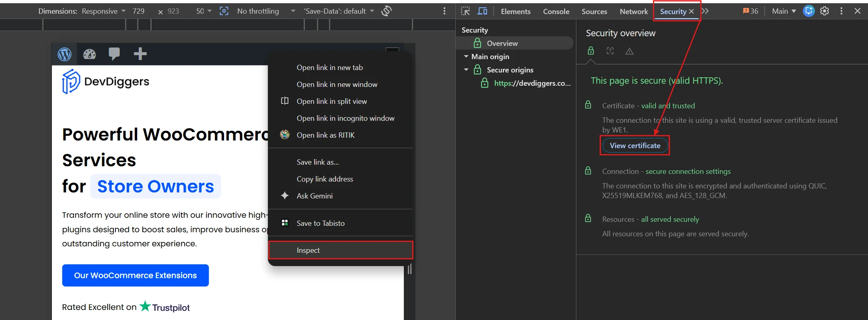Click the 36 issues counter badge
The image size is (868, 320).
click(x=751, y=11)
